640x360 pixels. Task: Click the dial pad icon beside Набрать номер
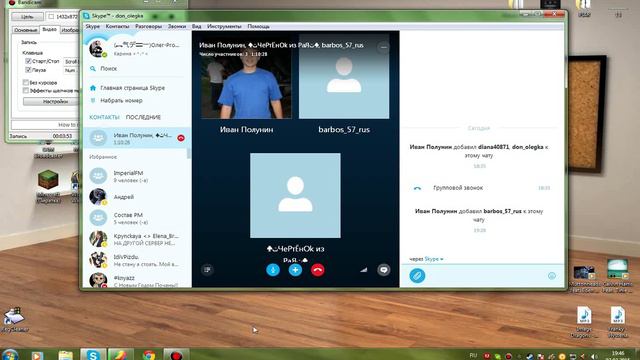[93, 100]
